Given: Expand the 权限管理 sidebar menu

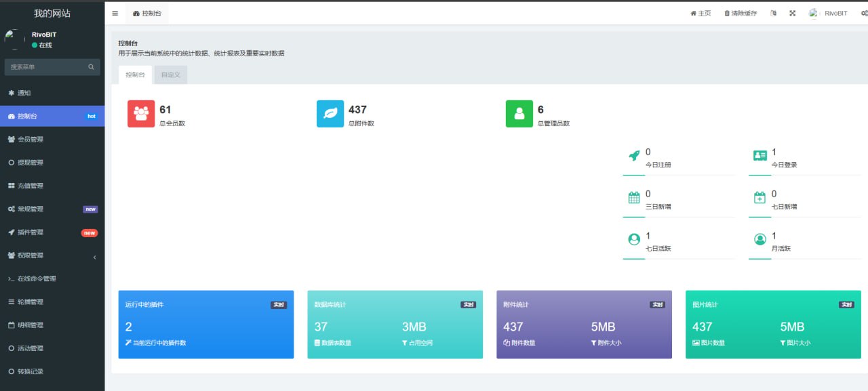Looking at the screenshot, I should tap(52, 255).
